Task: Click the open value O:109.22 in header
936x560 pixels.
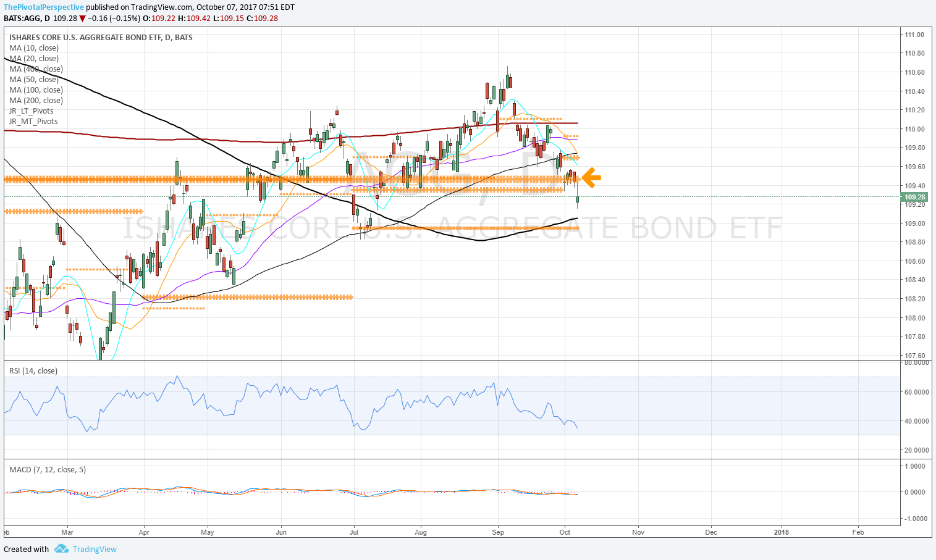Action: click(158, 18)
